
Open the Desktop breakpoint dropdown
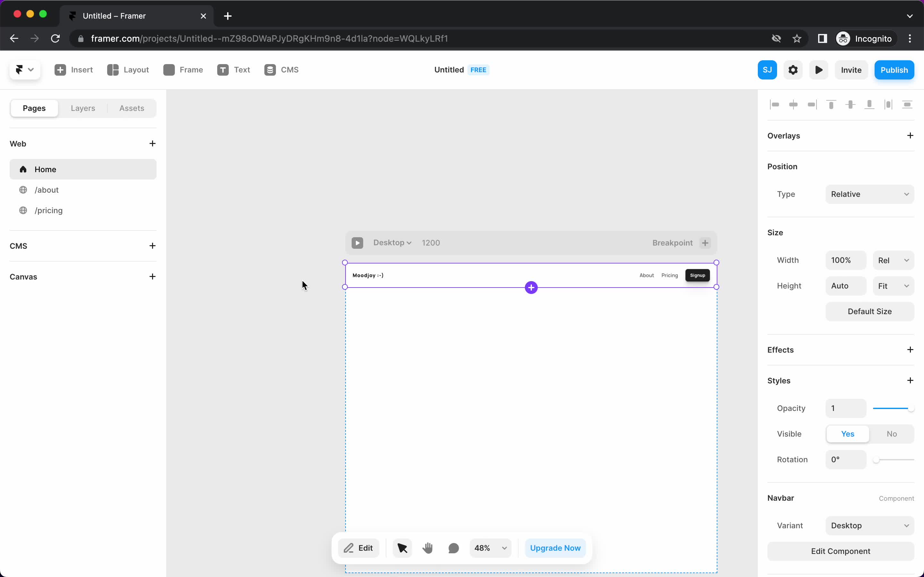(392, 243)
